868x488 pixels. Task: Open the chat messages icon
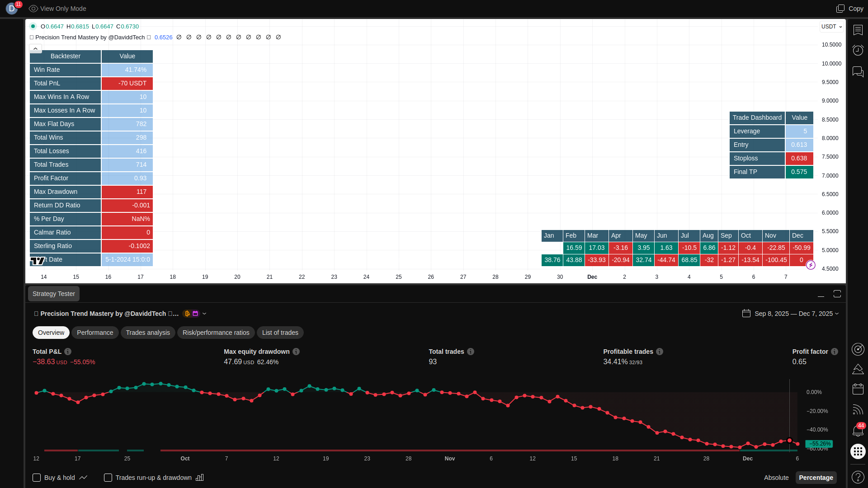pos(858,71)
